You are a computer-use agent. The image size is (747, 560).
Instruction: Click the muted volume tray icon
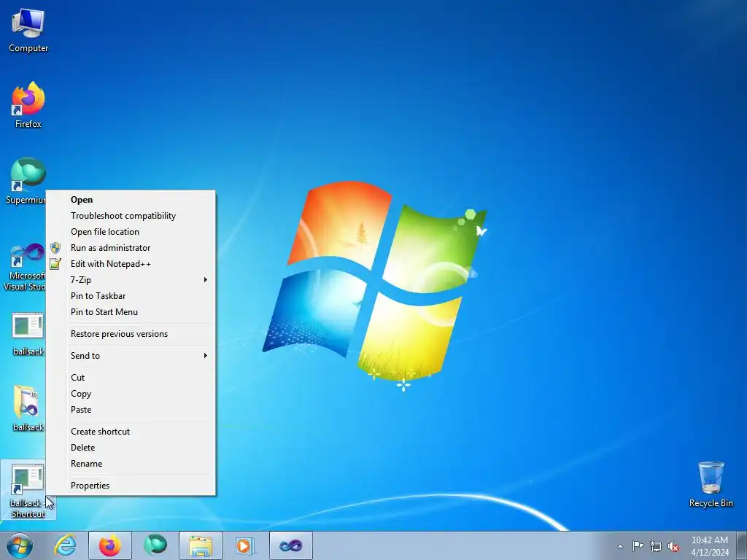(x=673, y=547)
